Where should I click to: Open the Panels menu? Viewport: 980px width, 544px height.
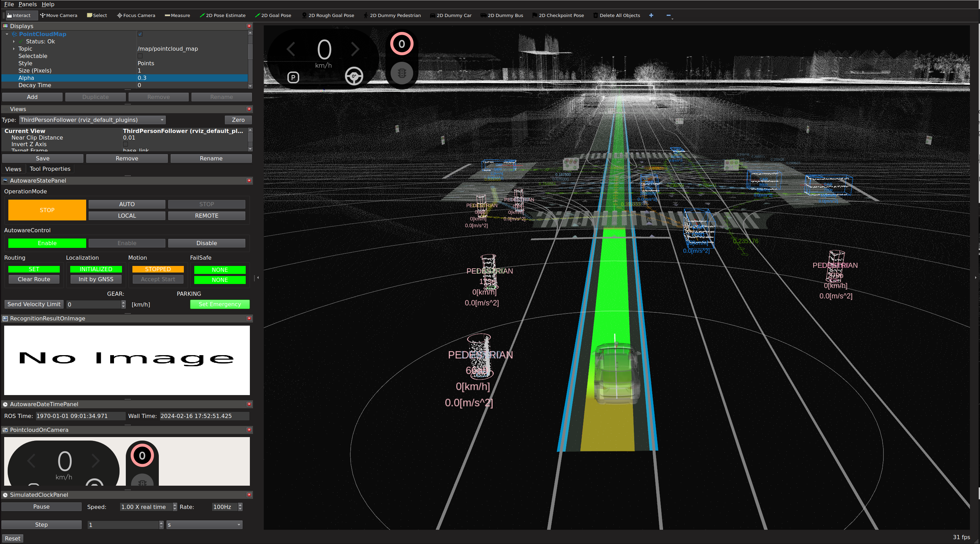(27, 4)
